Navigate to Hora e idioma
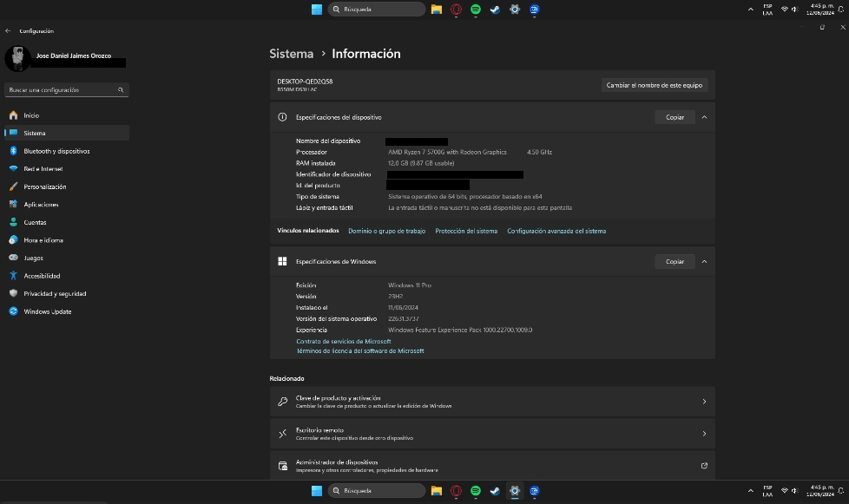The height and width of the screenshot is (504, 849). [43, 240]
